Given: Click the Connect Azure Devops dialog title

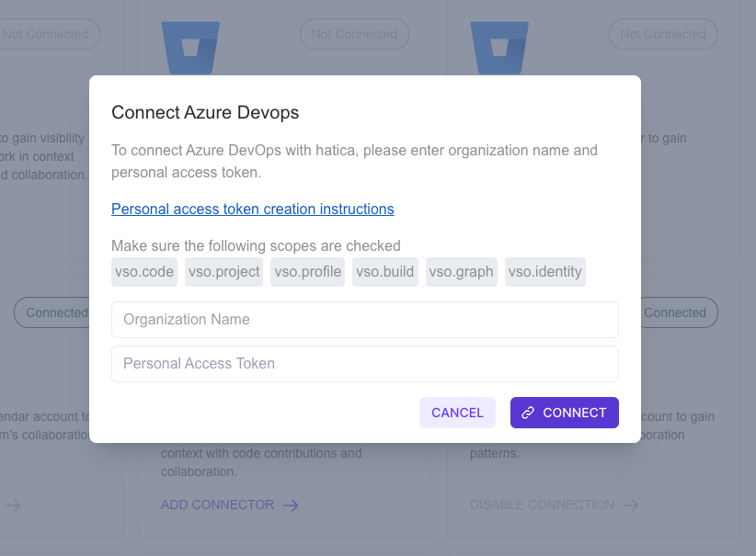Looking at the screenshot, I should point(205,112).
